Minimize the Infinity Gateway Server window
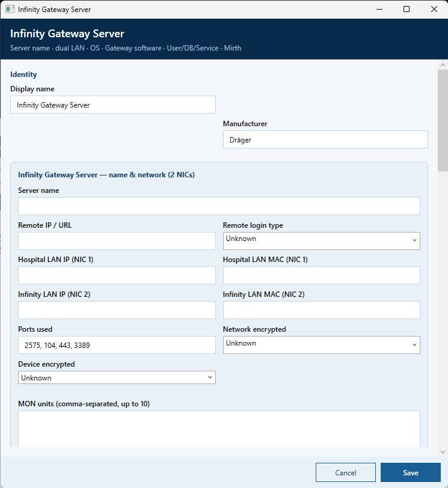This screenshot has height=488, width=448. 379,10
